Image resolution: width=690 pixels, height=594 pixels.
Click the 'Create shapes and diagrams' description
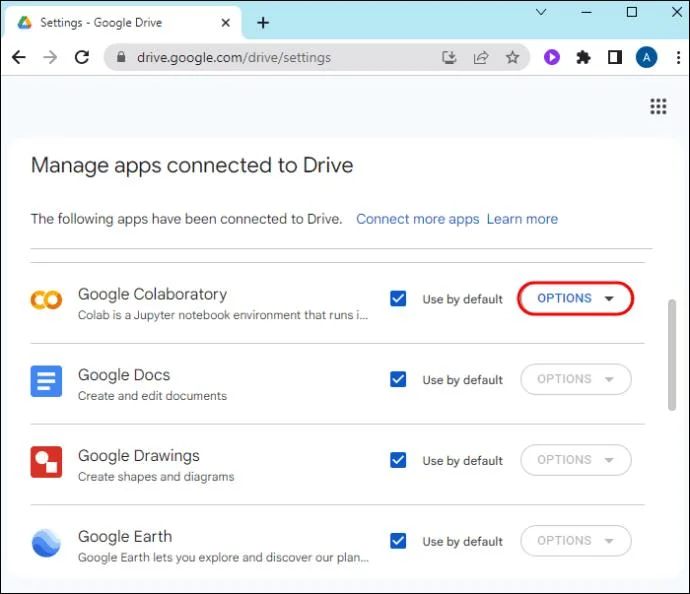(x=156, y=477)
